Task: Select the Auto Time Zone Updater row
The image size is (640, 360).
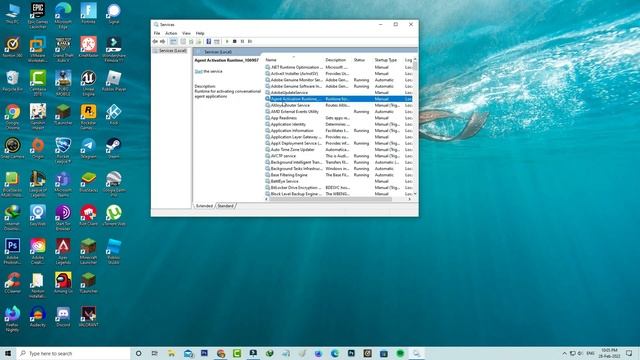Action: coord(338,150)
